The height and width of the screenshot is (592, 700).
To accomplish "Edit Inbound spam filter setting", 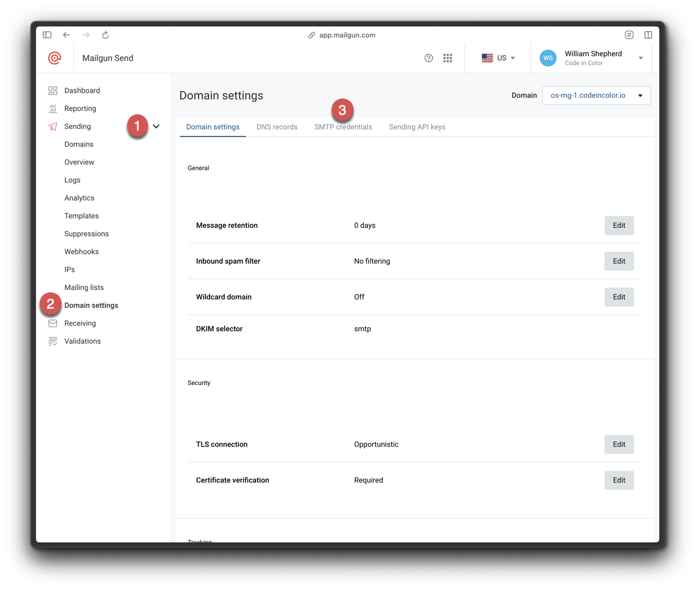I will click(619, 261).
